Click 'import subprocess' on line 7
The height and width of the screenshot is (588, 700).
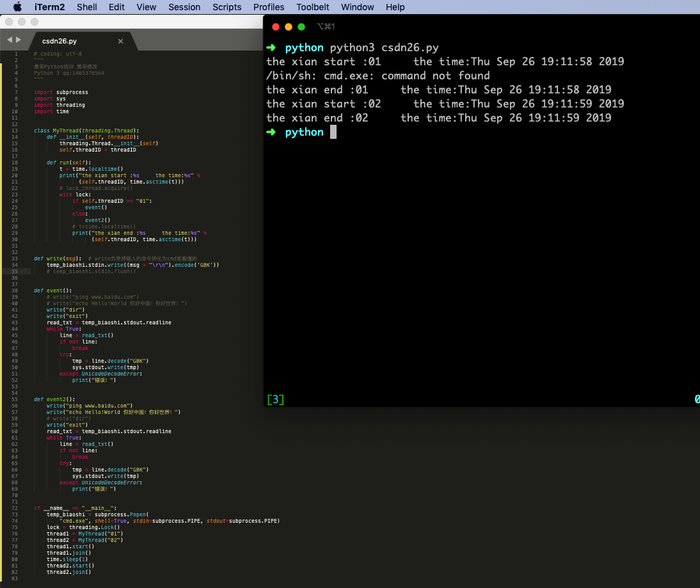click(x=61, y=92)
